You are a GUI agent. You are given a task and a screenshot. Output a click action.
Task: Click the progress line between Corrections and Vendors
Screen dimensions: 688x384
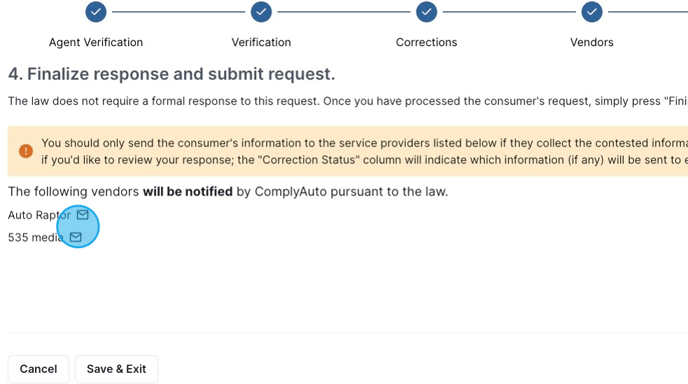click(x=509, y=12)
